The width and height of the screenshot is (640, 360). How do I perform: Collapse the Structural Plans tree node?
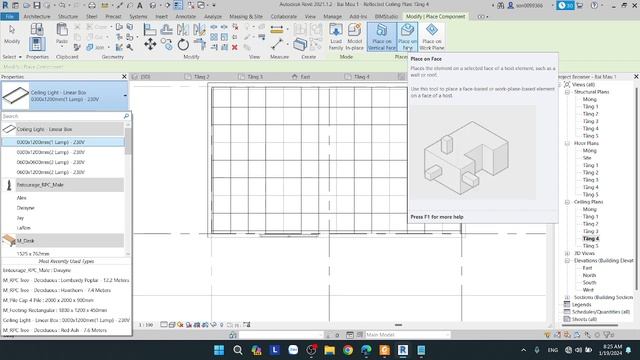tap(567, 92)
